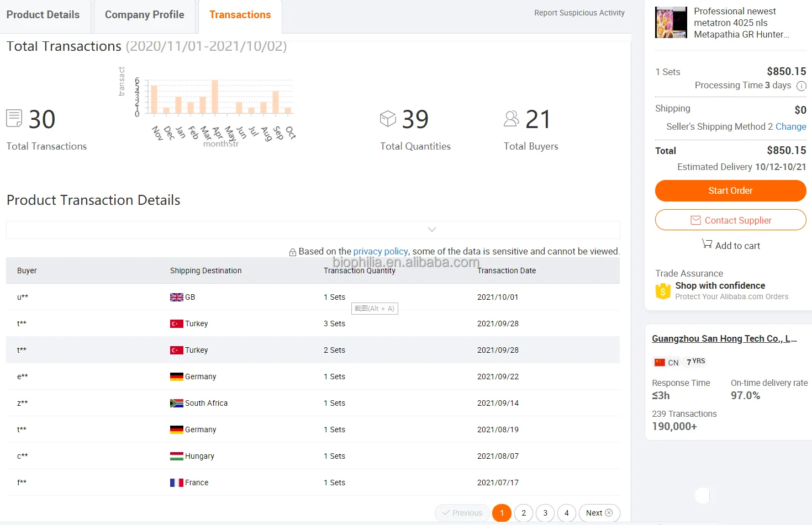Click Change shipping method link
Image resolution: width=812 pixels, height=525 pixels.
[791, 126]
